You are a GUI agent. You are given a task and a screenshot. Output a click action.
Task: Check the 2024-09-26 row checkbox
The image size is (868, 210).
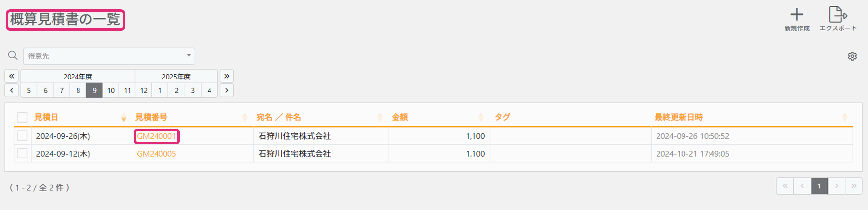(x=23, y=136)
